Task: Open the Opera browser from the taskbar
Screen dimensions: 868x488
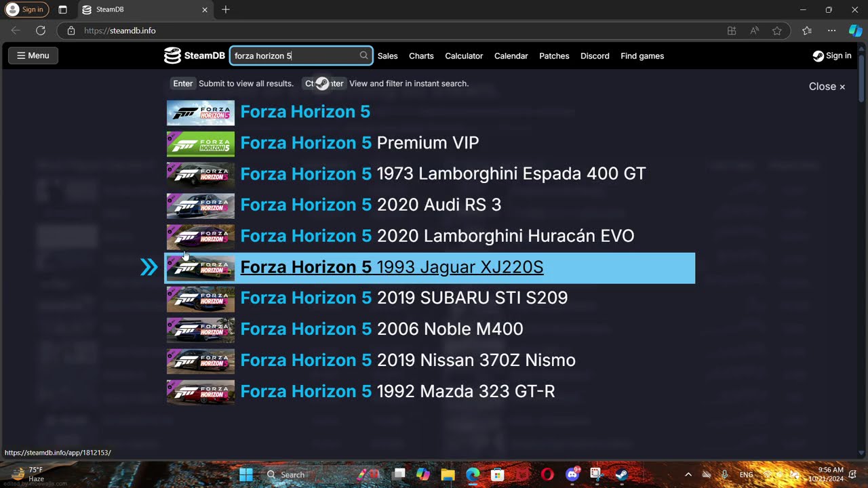Action: [x=547, y=474]
